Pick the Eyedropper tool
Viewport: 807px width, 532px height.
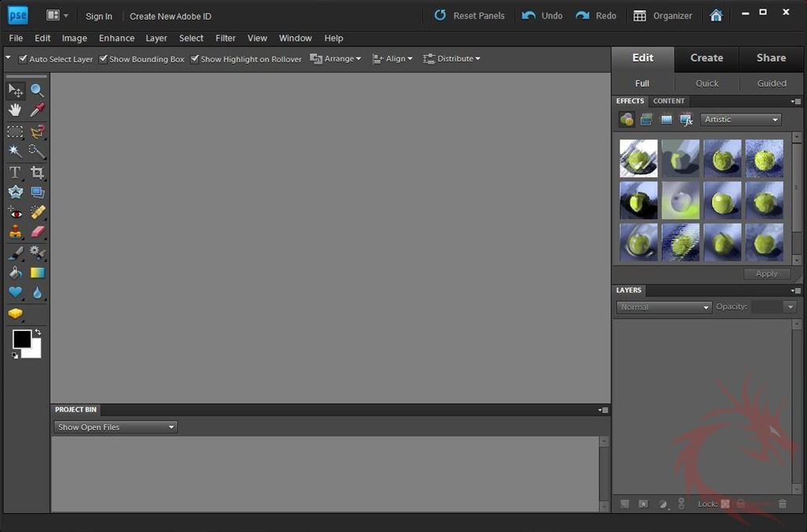coord(37,110)
